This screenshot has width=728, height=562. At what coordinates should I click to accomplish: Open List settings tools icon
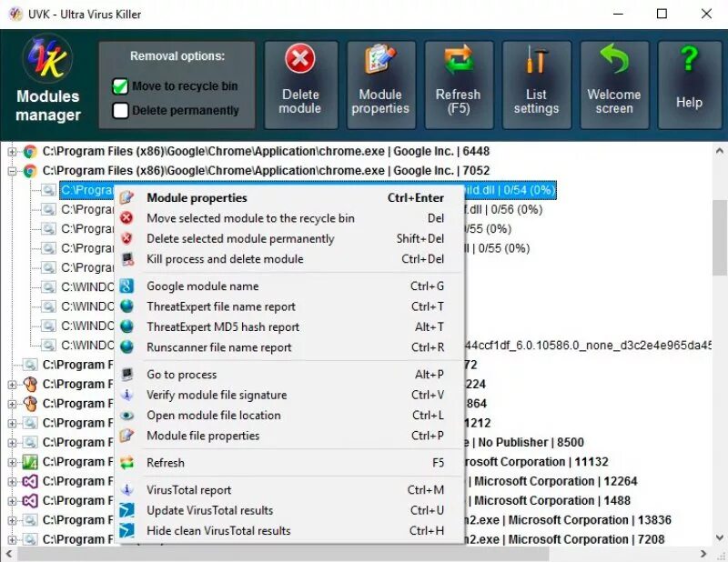click(x=536, y=59)
